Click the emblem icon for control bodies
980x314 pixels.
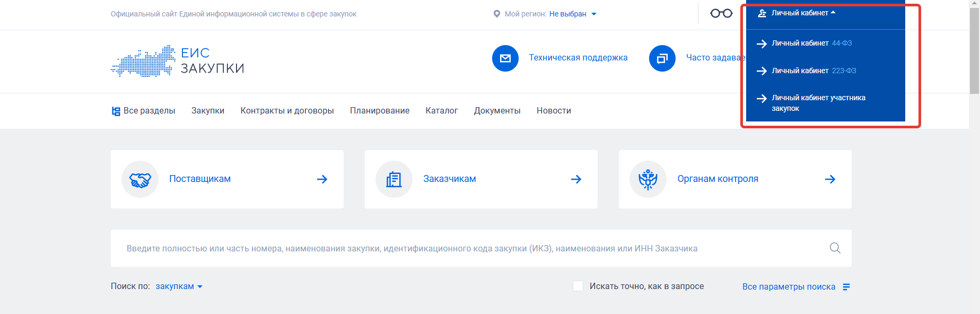tap(647, 179)
